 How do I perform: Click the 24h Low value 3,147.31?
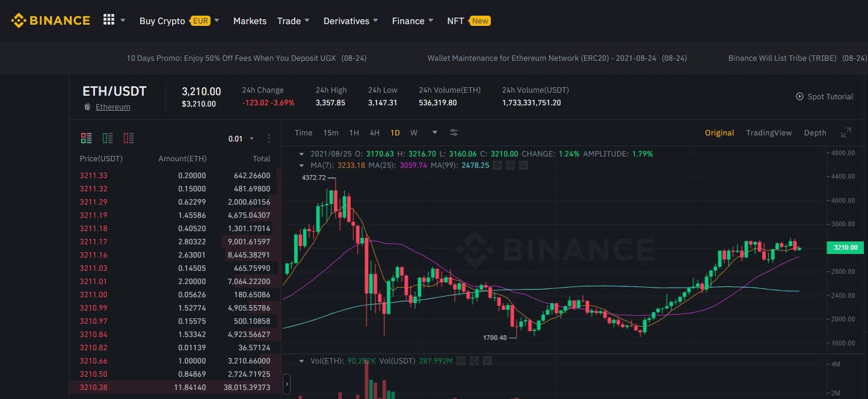tap(383, 103)
